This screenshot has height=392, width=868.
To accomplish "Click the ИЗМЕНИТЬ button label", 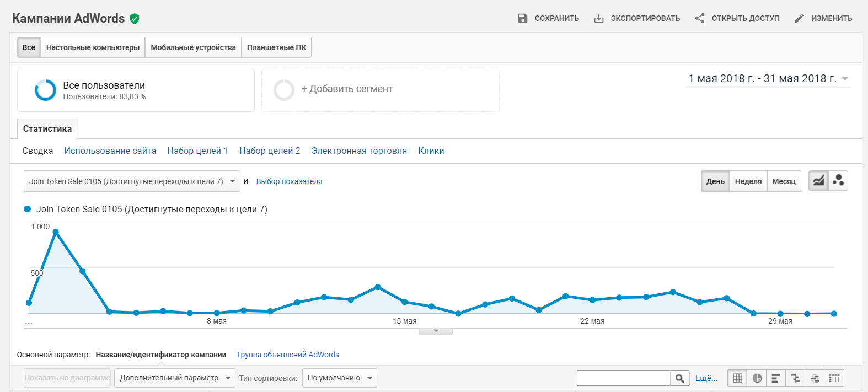I will pyautogui.click(x=832, y=18).
